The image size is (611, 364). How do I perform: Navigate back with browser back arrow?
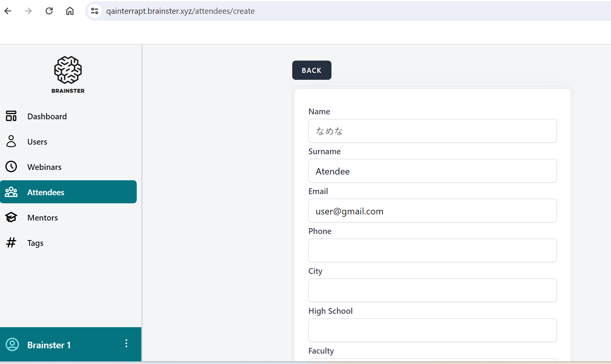(x=8, y=11)
